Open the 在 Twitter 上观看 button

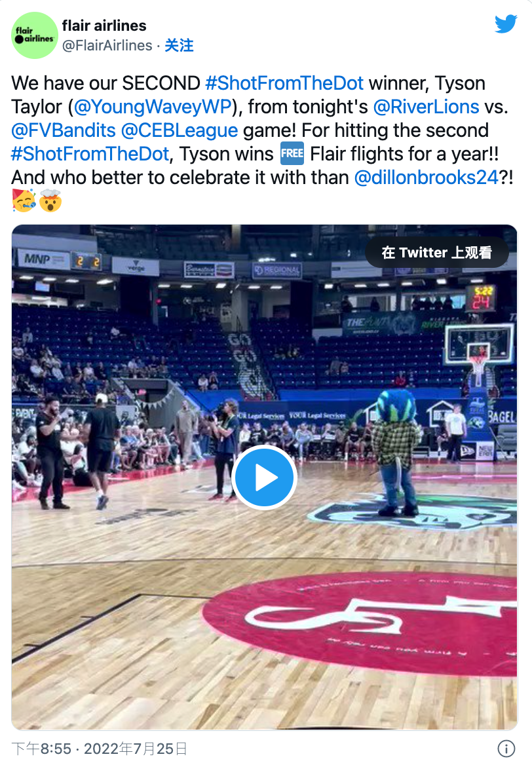tap(437, 252)
